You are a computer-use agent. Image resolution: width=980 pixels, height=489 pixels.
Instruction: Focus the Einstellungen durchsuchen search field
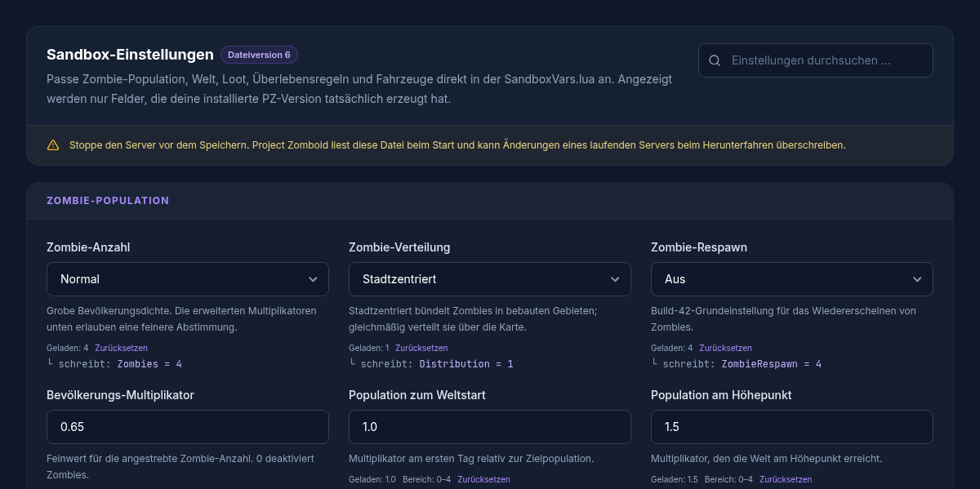(816, 60)
